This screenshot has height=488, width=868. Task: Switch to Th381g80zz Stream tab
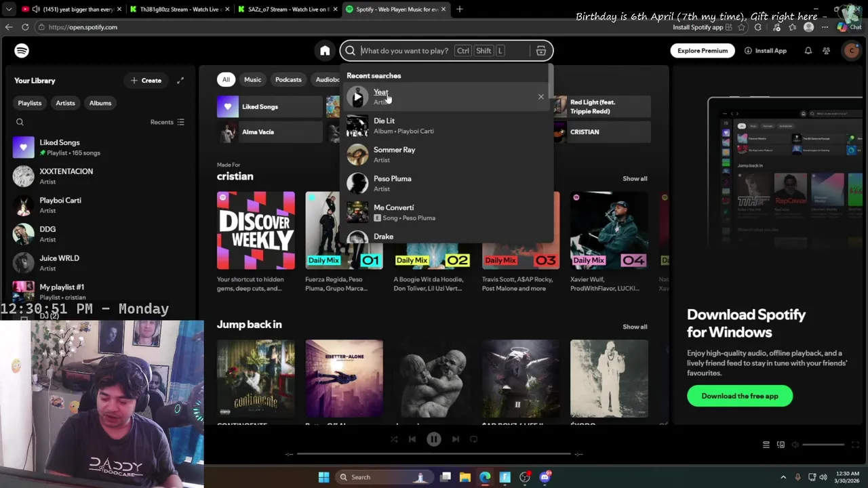179,9
